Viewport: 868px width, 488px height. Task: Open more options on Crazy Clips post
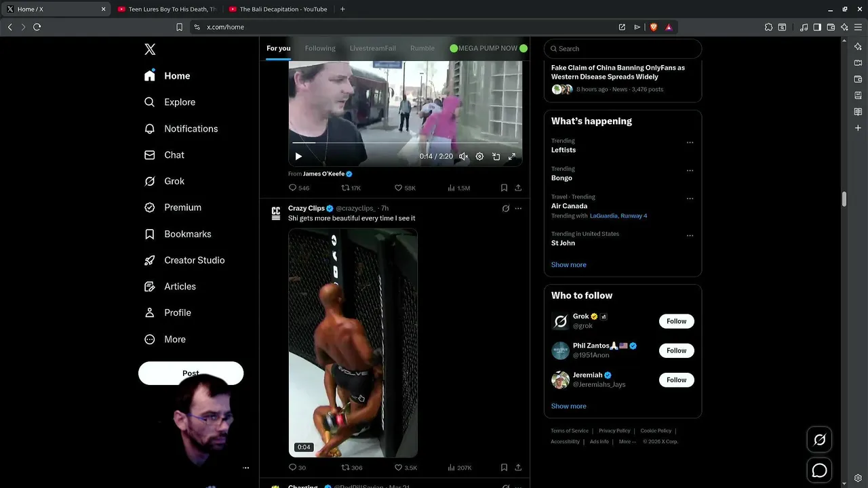point(518,209)
